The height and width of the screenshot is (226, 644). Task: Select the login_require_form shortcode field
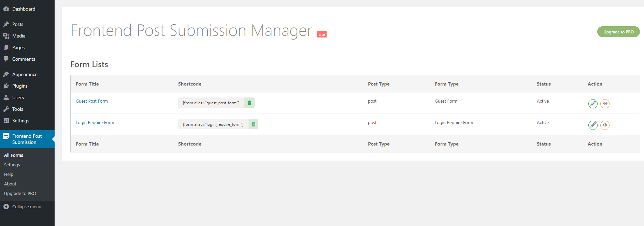[213, 124]
